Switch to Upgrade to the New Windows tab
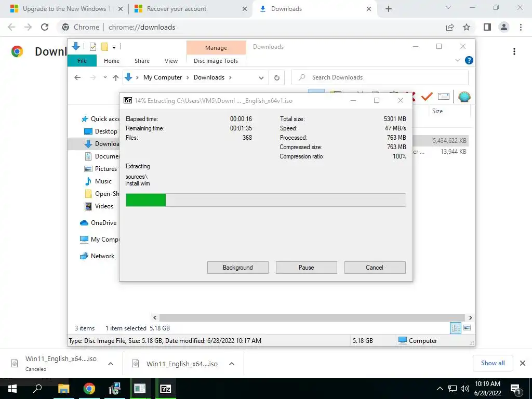The width and height of the screenshot is (532, 399). [x=67, y=9]
